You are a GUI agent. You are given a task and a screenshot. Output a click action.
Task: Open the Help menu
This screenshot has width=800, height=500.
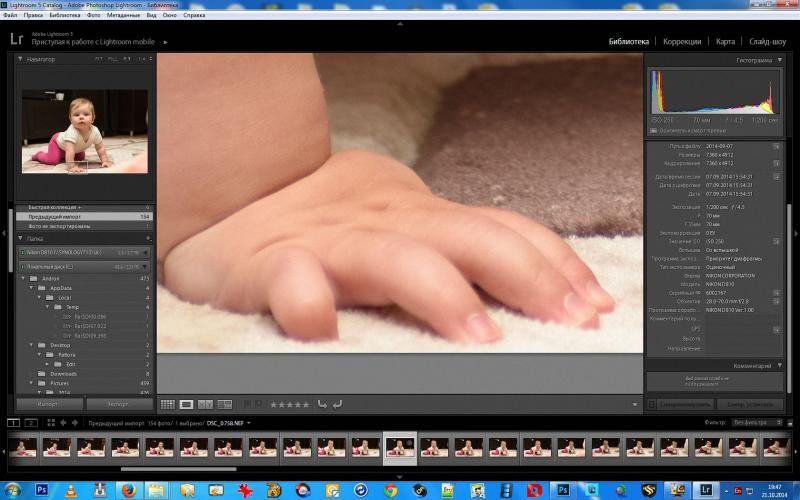194,15
